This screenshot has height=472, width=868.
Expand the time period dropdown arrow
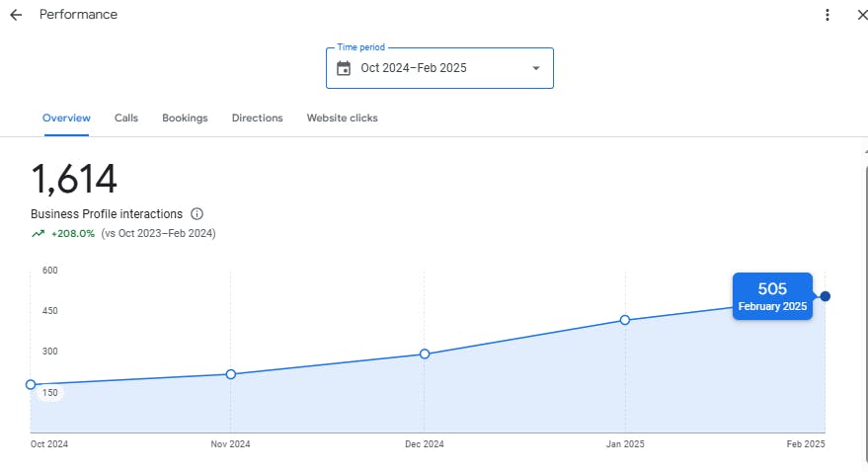(536, 68)
